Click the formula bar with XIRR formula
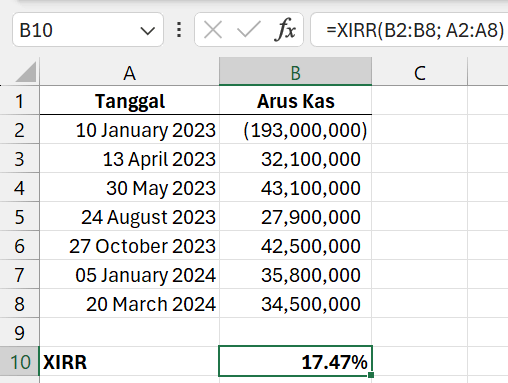Image resolution: width=508 pixels, height=383 pixels. click(409, 30)
